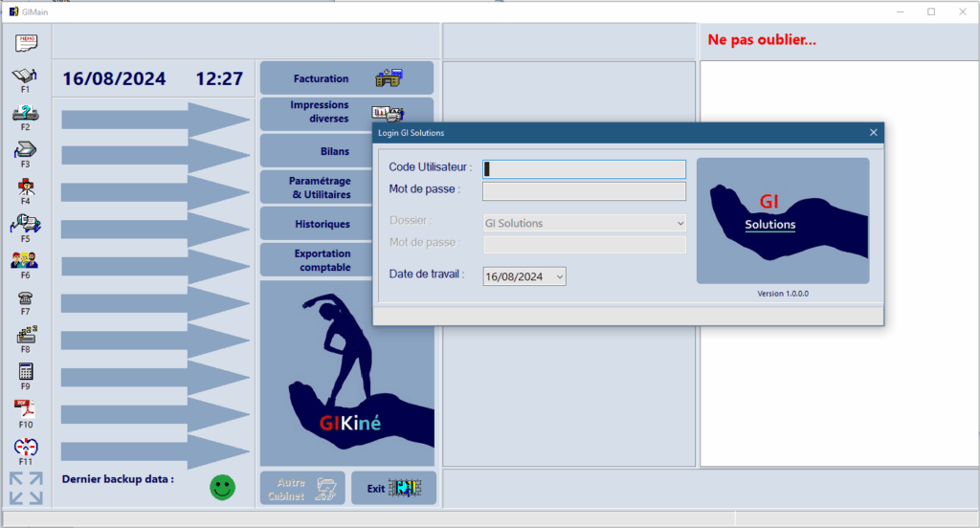Click the F7 telephone icon
Image resolution: width=980 pixels, height=528 pixels.
(26, 298)
